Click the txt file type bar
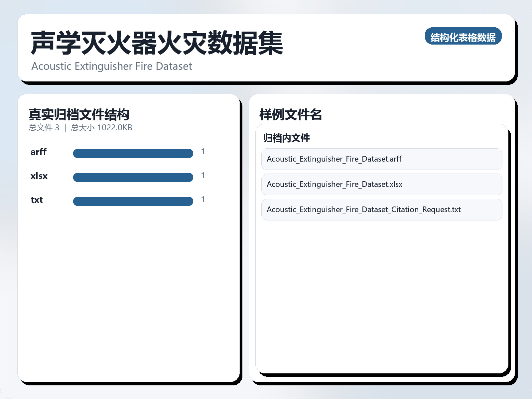This screenshot has width=532, height=399. pos(133,201)
